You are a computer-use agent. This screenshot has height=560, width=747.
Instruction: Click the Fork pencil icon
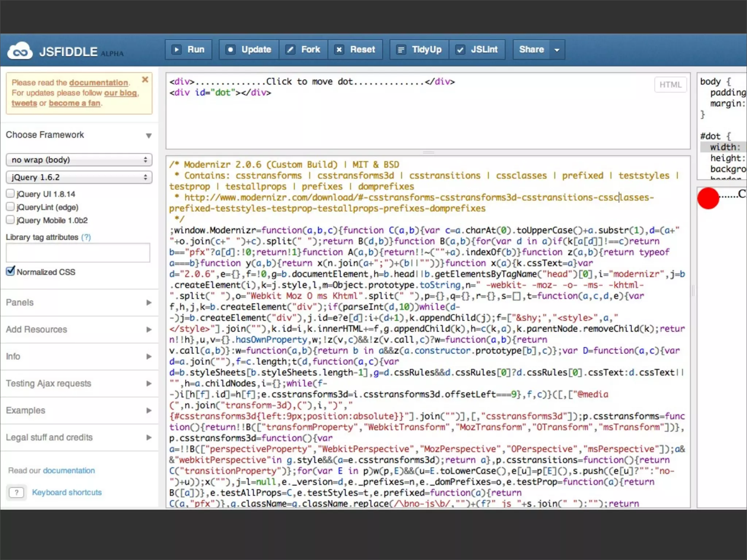point(290,50)
